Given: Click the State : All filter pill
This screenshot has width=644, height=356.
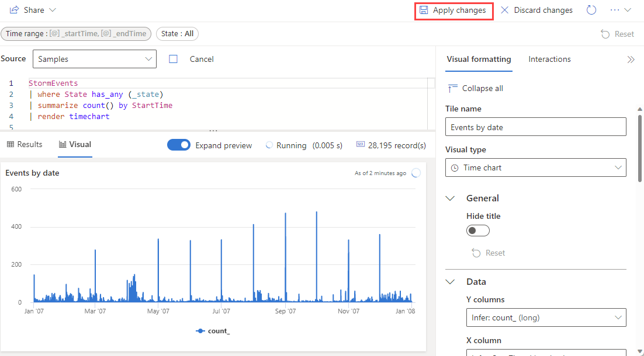Looking at the screenshot, I should click(x=177, y=34).
